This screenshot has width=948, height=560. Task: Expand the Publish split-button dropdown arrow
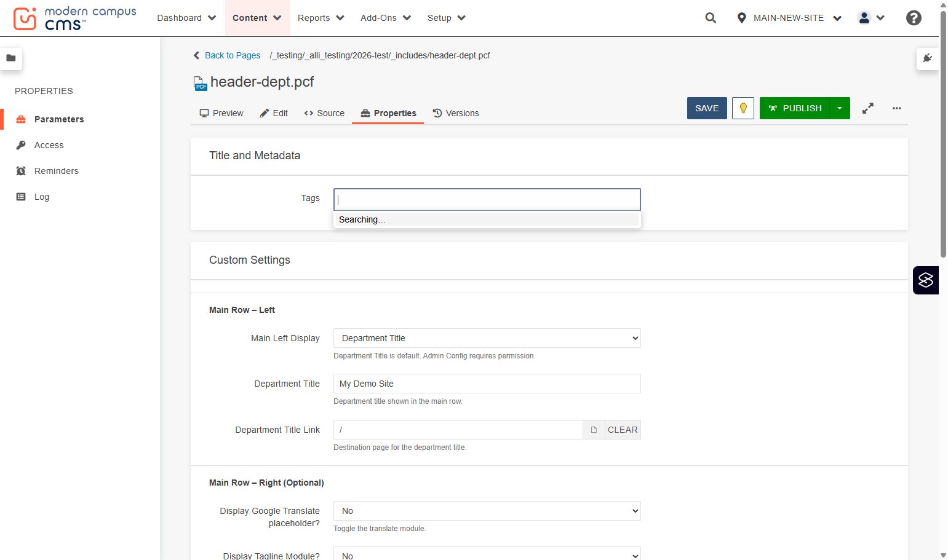click(840, 108)
